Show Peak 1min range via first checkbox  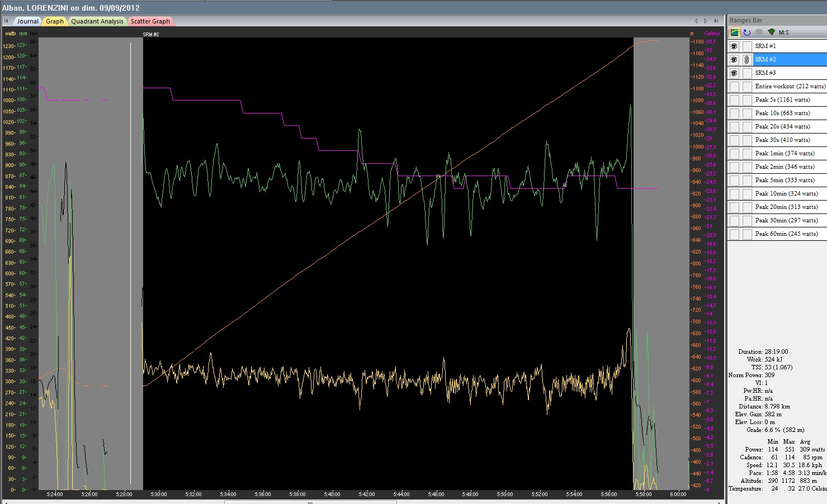point(734,153)
